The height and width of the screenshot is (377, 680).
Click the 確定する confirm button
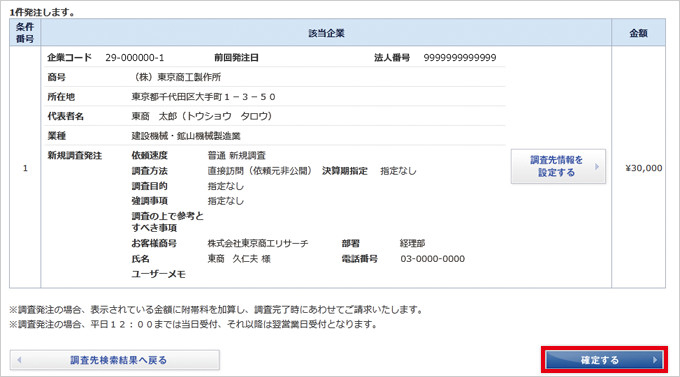coord(604,360)
